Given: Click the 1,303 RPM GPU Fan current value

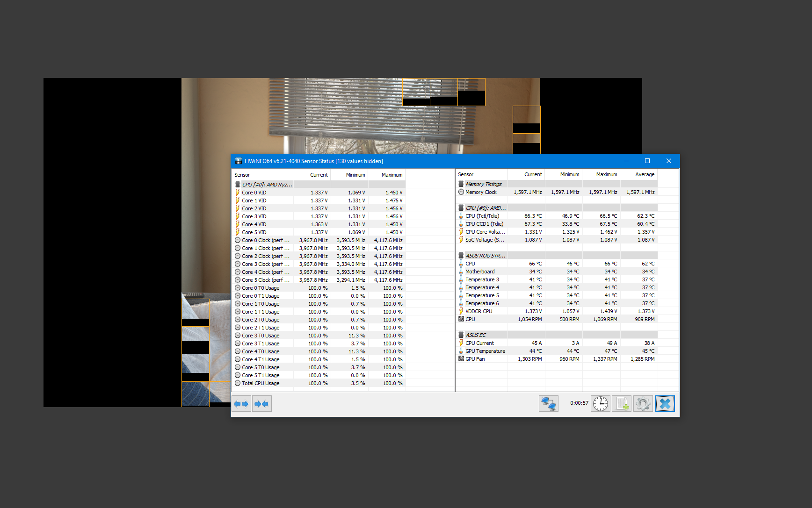Looking at the screenshot, I should [529, 359].
